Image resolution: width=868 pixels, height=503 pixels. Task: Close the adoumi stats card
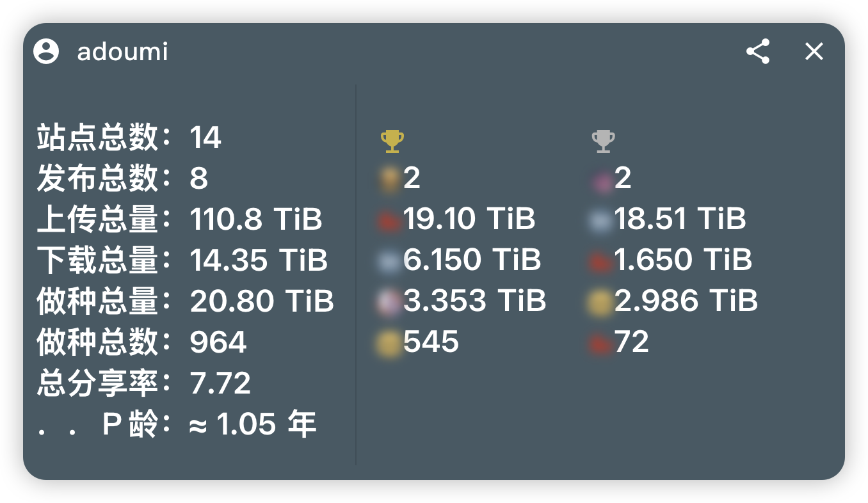coord(814,51)
